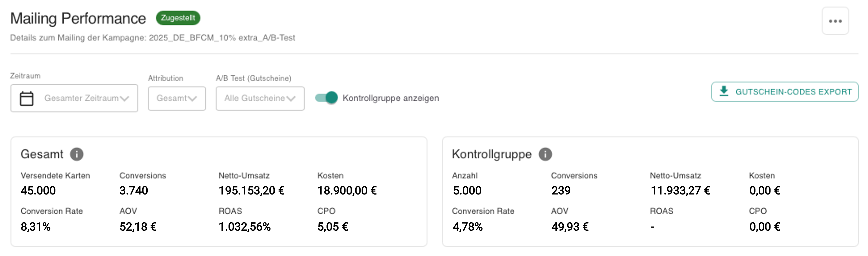Select the Netto-Umsatz value 195.153,20 €

click(251, 191)
